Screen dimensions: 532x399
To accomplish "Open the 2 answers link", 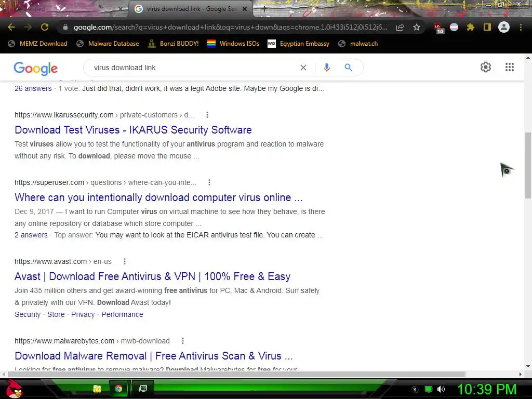I will (x=31, y=235).
